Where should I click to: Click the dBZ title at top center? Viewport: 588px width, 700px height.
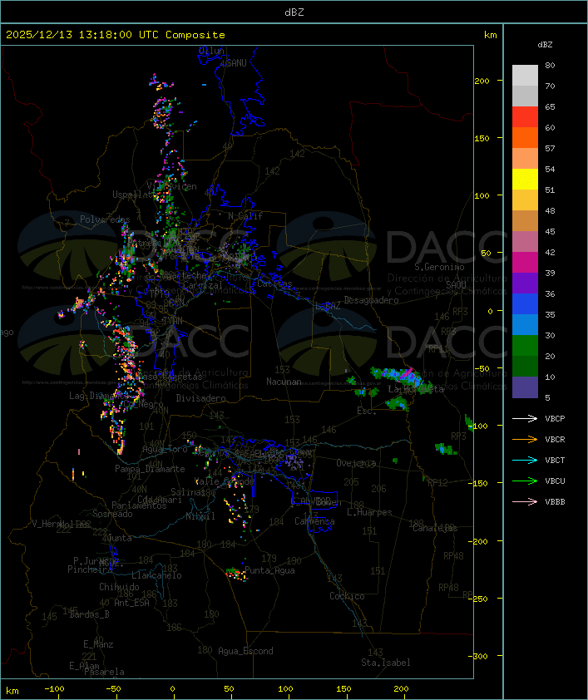tap(294, 12)
